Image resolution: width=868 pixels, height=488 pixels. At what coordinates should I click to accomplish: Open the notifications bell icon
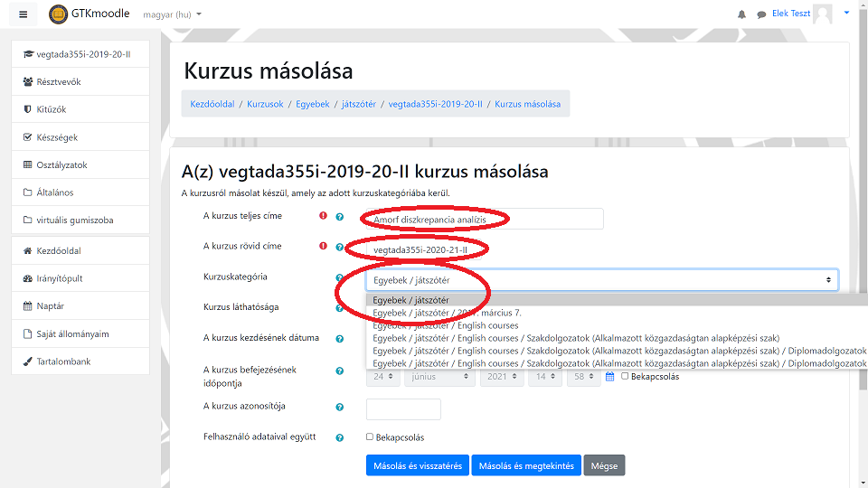pos(742,14)
